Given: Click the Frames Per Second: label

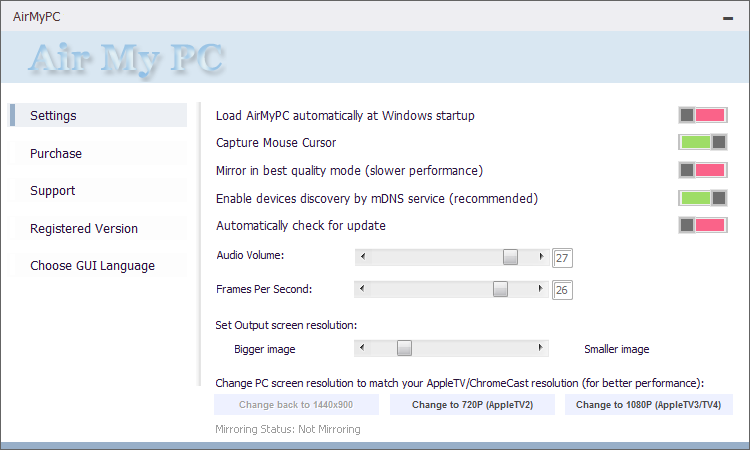Looking at the screenshot, I should point(264,289).
